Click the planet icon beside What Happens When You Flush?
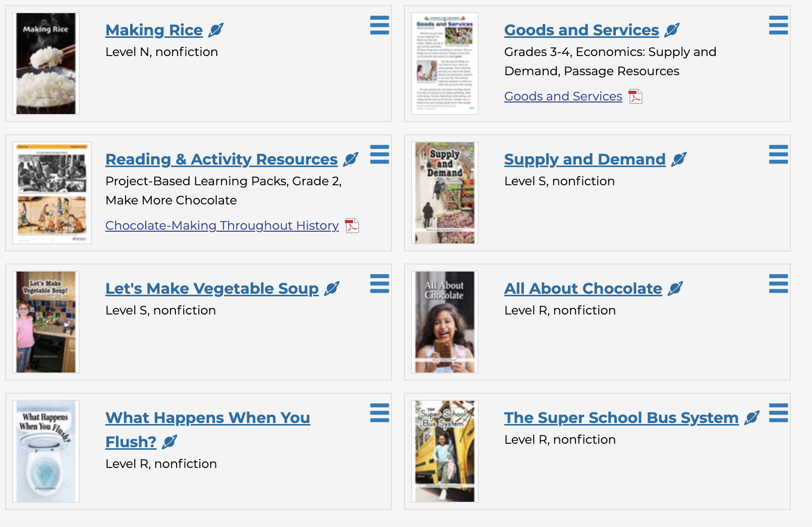The height and width of the screenshot is (527, 812). [x=170, y=442]
